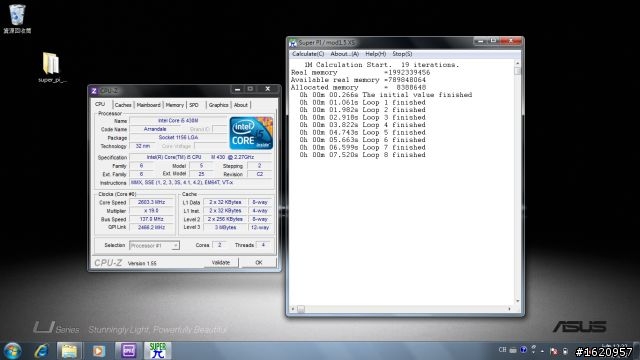Click the Threads count field
The height and width of the screenshot is (360, 640).
[263, 245]
